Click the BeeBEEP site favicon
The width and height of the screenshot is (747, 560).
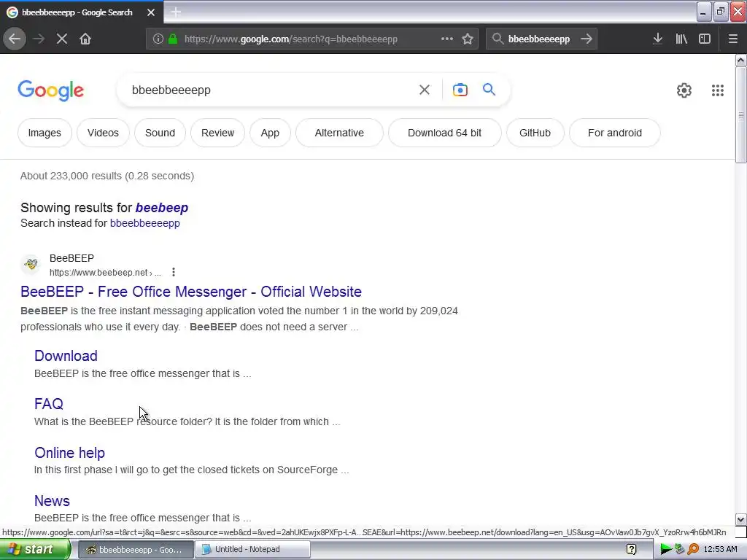click(x=31, y=264)
